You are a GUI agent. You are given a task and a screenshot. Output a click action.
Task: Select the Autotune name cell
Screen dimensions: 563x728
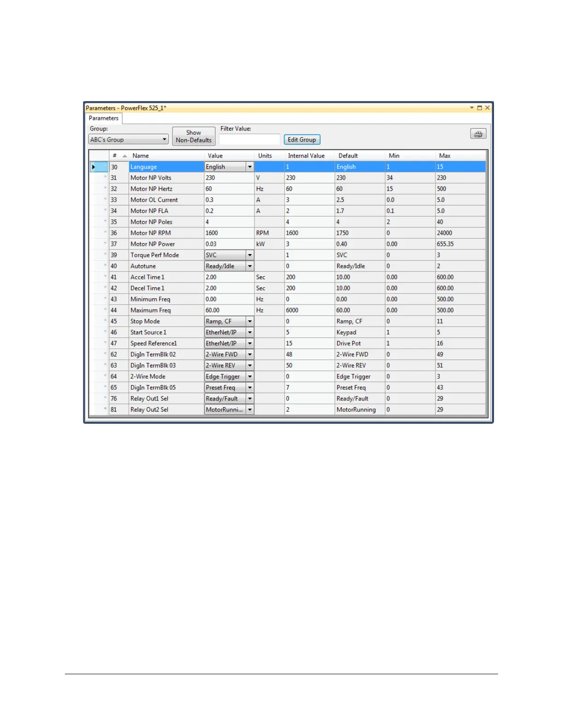[x=167, y=266]
